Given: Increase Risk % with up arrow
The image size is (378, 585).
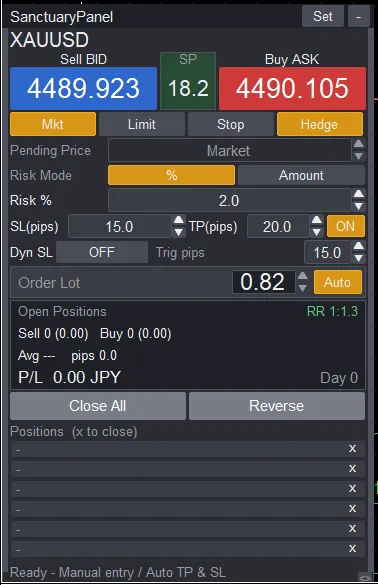Looking at the screenshot, I should point(359,194).
